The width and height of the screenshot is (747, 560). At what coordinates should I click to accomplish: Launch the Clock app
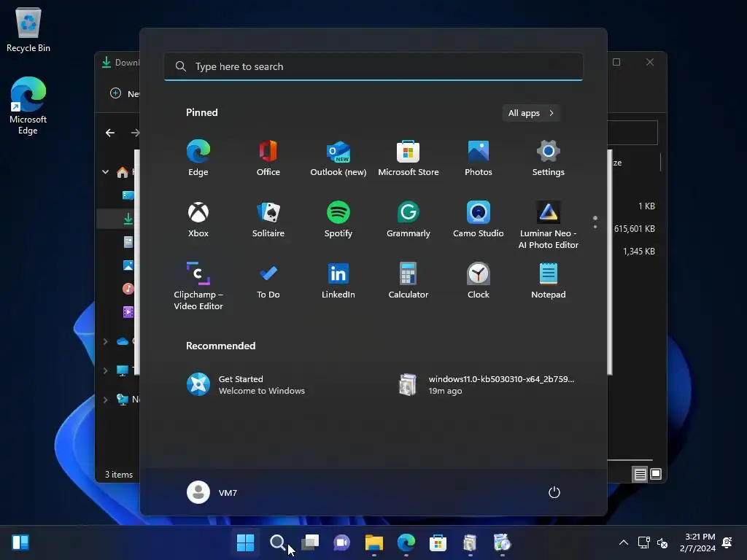[x=479, y=281]
